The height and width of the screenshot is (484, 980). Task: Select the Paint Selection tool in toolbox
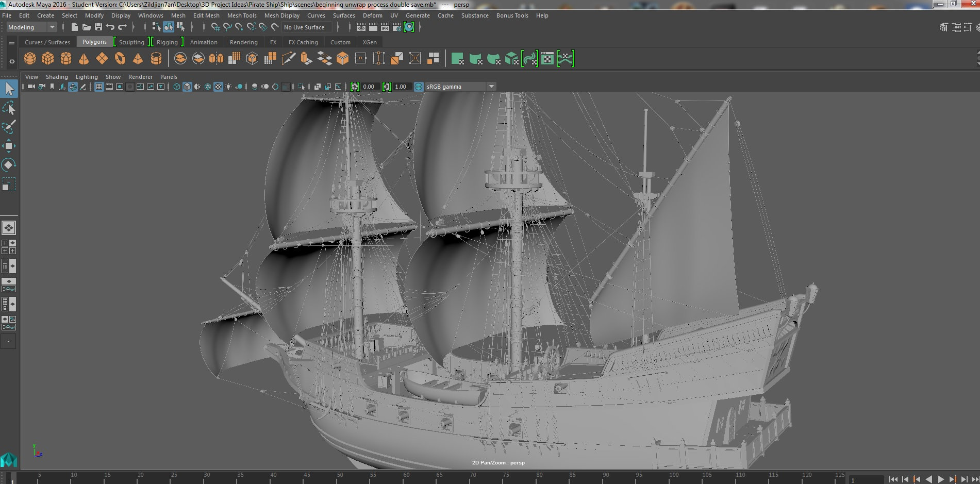tap(9, 127)
